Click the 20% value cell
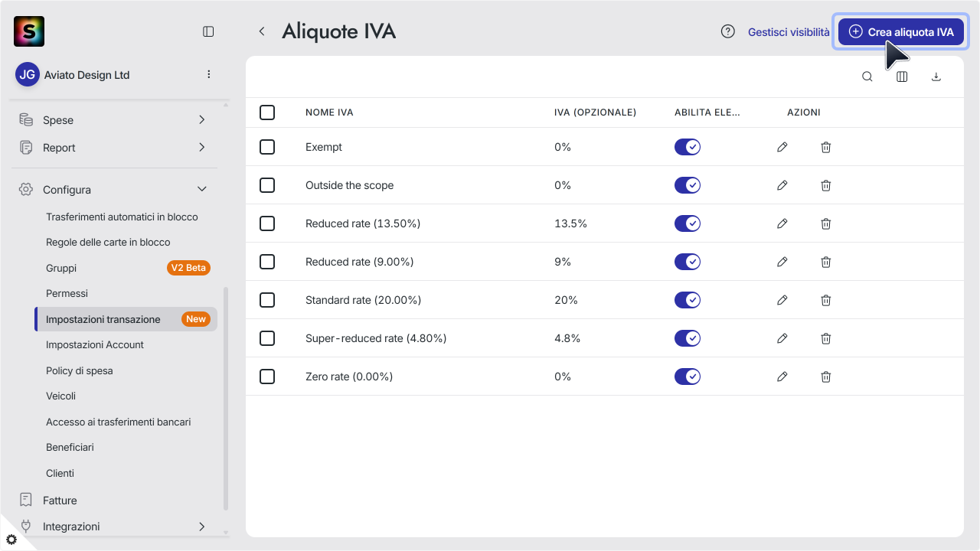 [566, 300]
